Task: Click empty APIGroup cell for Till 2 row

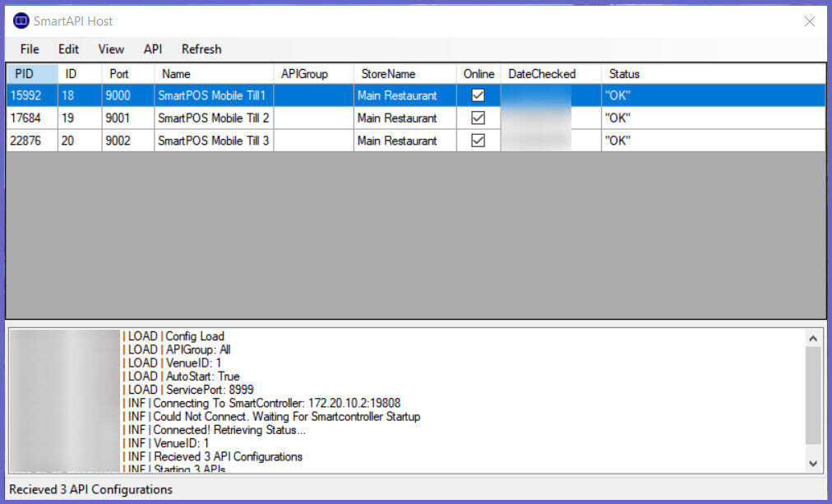Action: (x=313, y=118)
